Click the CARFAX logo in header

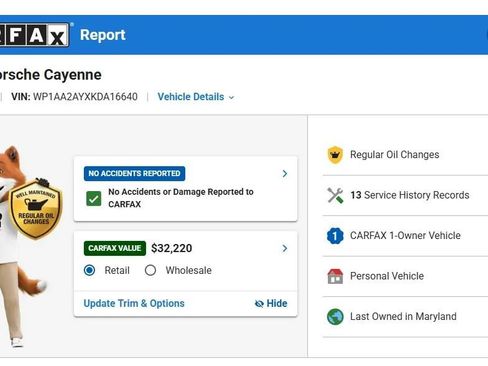tap(34, 35)
